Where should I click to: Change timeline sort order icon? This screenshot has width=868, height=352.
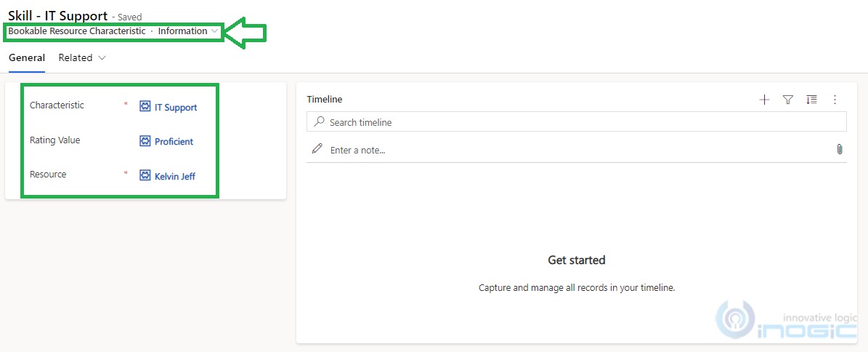(811, 100)
